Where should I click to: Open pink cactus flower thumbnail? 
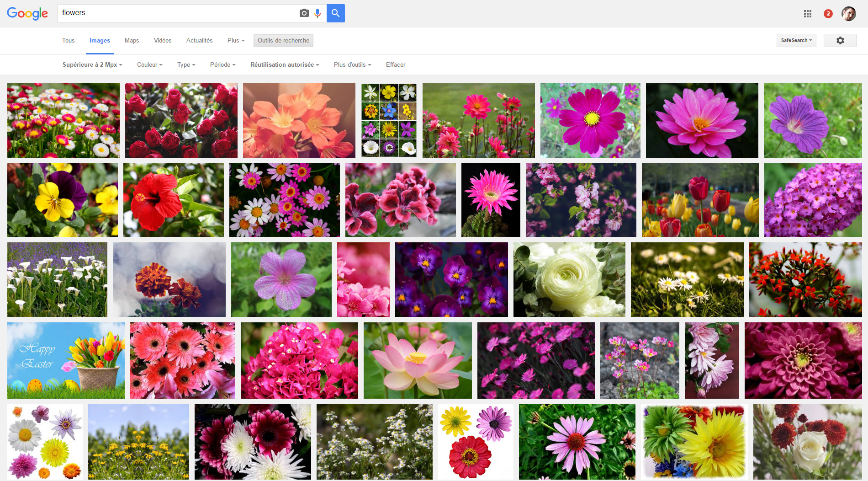(x=491, y=200)
